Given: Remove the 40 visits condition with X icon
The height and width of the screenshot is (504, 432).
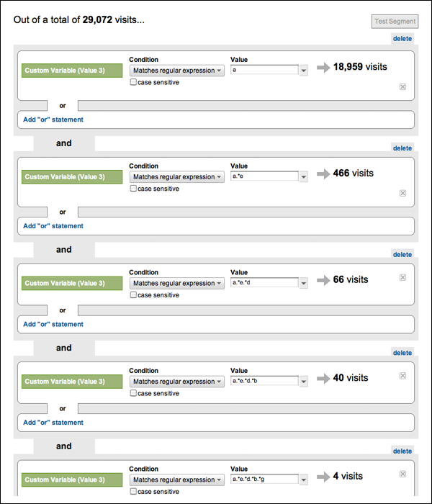Looking at the screenshot, I should coord(402,376).
